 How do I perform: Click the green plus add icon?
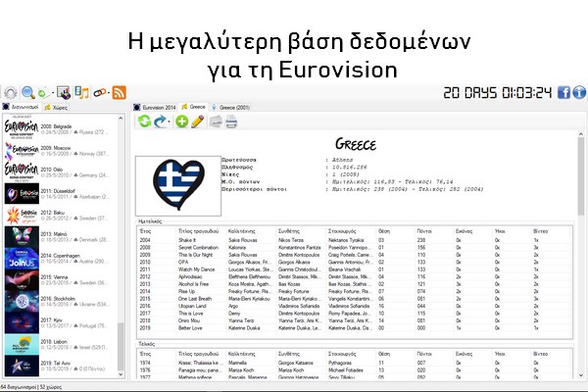pyautogui.click(x=182, y=122)
